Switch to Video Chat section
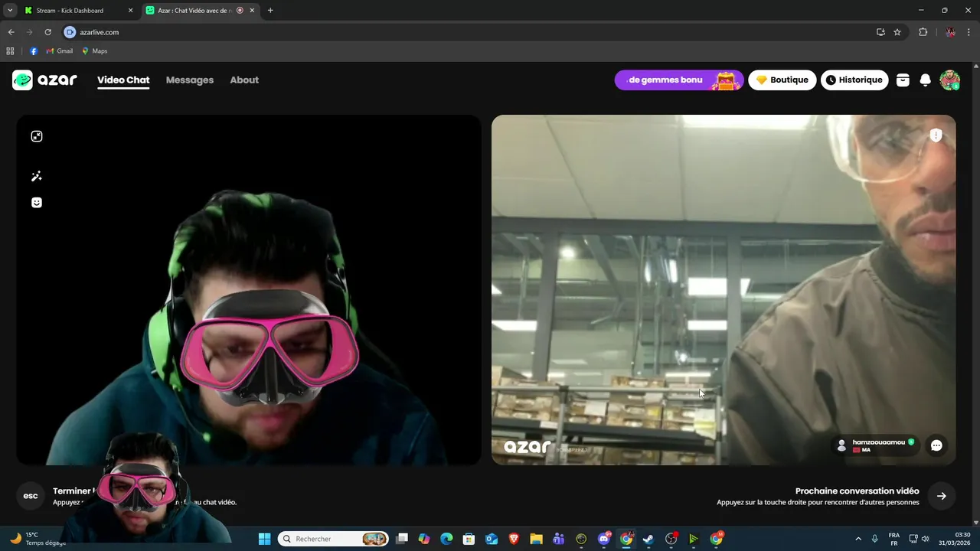Image resolution: width=980 pixels, height=551 pixels. [123, 80]
